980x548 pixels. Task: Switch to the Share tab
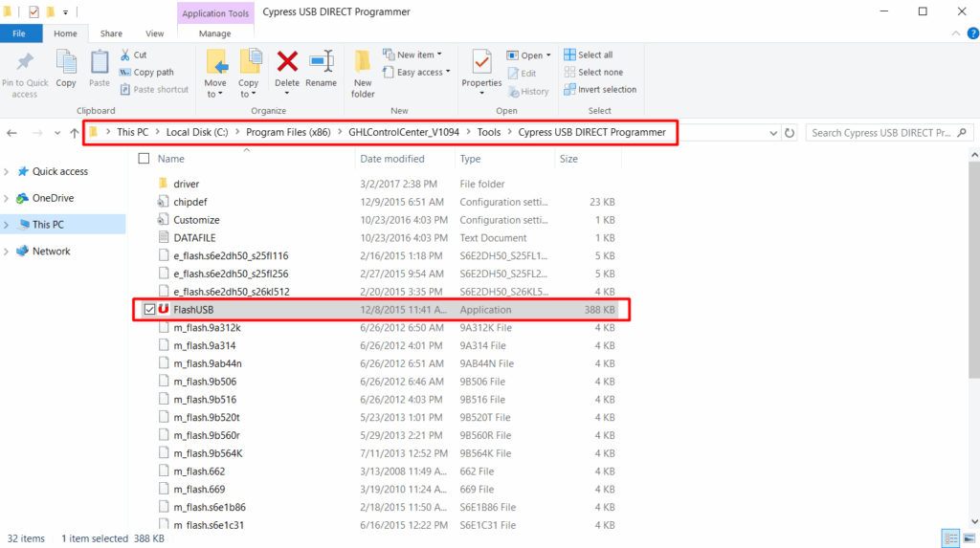[111, 33]
